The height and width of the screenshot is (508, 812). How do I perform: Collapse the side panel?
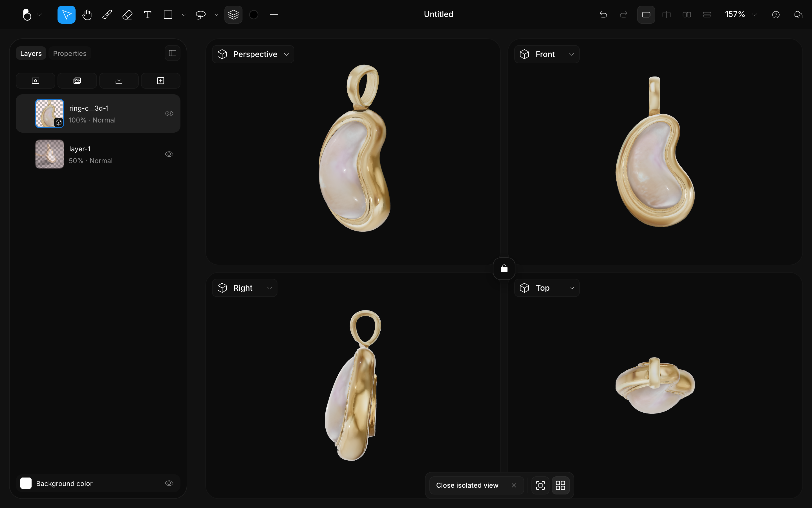173,53
